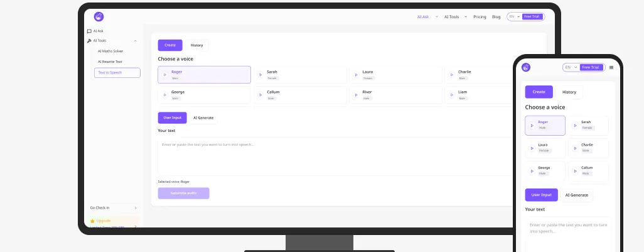This screenshot has height=252, width=644.
Task: Select the Charlie voice card on the phone
Action: (x=588, y=148)
